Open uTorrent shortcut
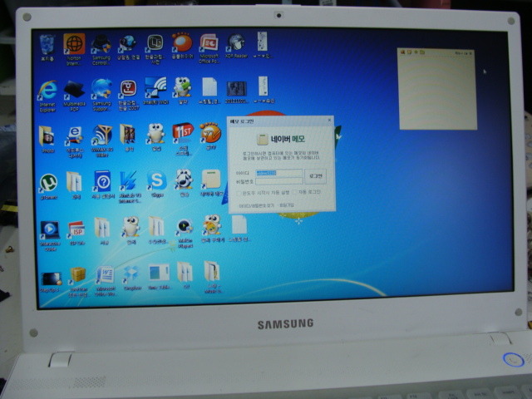Image resolution: width=532 pixels, height=399 pixels. click(x=48, y=186)
